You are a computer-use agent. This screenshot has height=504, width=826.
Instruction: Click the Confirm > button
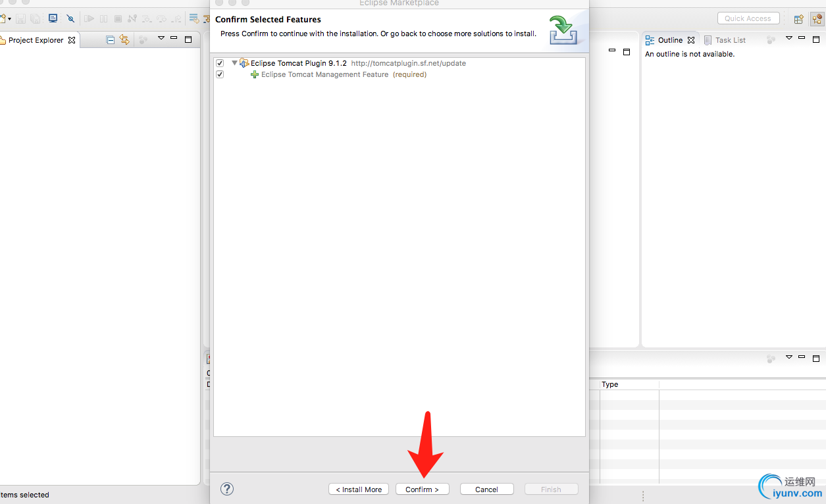[422, 490]
